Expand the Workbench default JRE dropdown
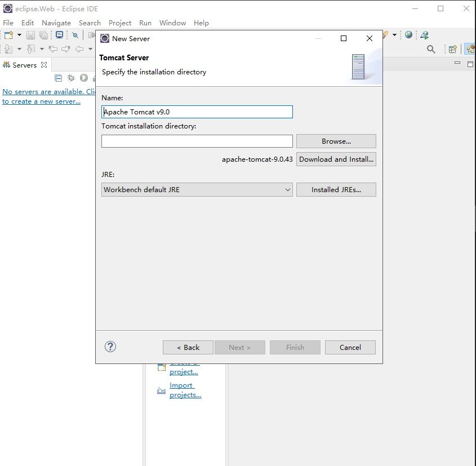476x466 pixels. 197,190
